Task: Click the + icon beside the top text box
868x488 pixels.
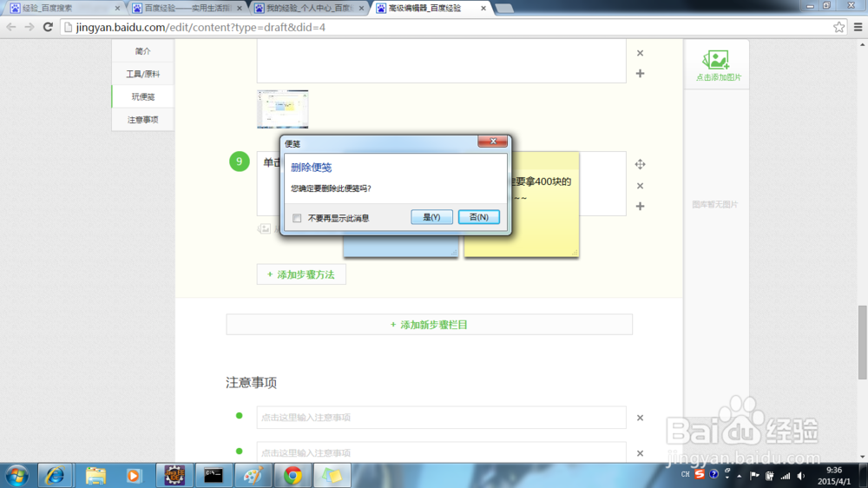Action: 640,73
